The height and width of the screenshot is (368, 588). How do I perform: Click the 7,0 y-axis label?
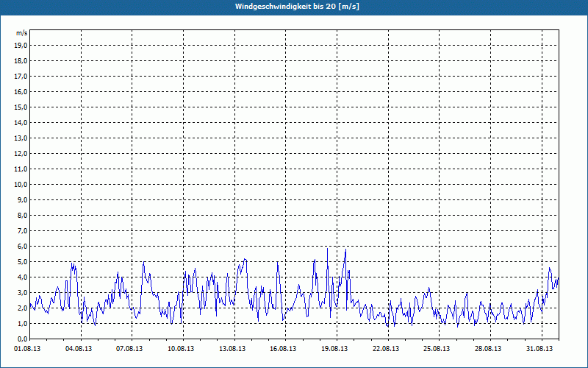pyautogui.click(x=22, y=230)
